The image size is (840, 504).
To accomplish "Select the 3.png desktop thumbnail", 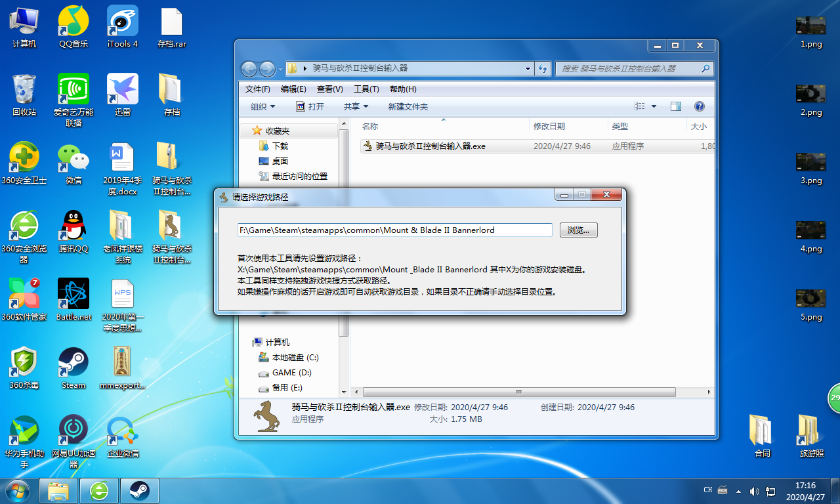I will [x=811, y=167].
